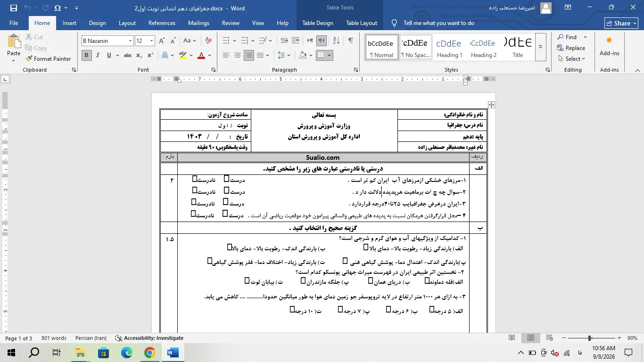
Task: Apply Underline formatting
Action: point(109,55)
